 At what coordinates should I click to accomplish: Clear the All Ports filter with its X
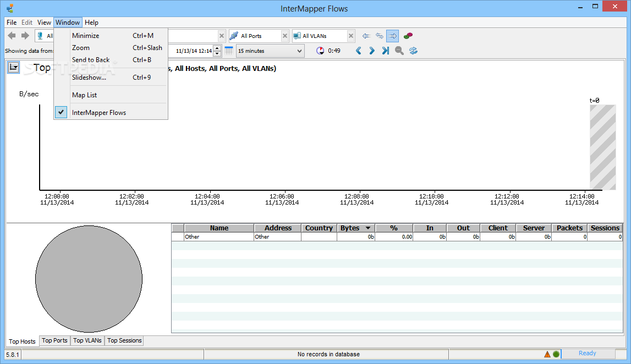click(x=285, y=36)
